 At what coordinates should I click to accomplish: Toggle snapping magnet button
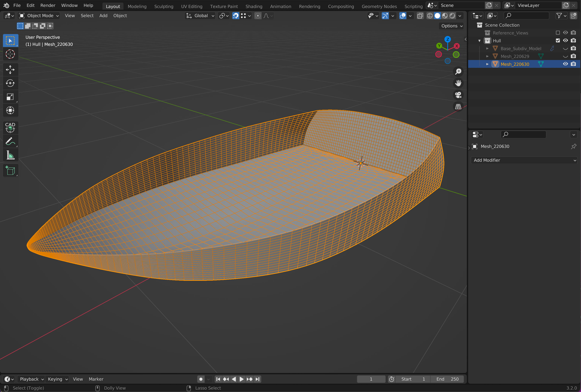[x=235, y=16]
